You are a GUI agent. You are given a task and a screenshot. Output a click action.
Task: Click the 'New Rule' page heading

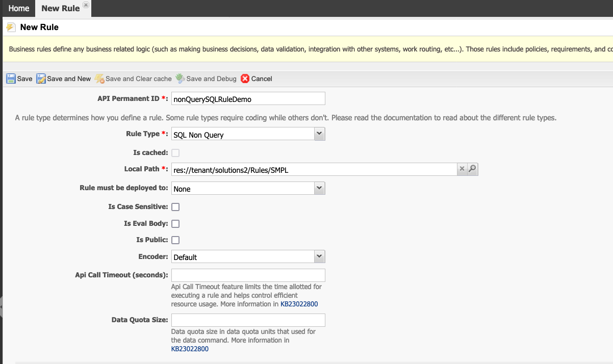pyautogui.click(x=39, y=27)
